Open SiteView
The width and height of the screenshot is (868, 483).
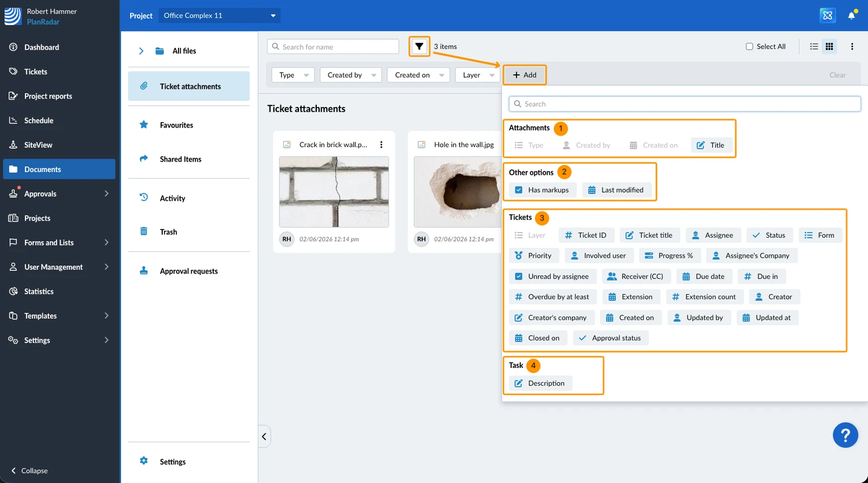[x=60, y=145]
